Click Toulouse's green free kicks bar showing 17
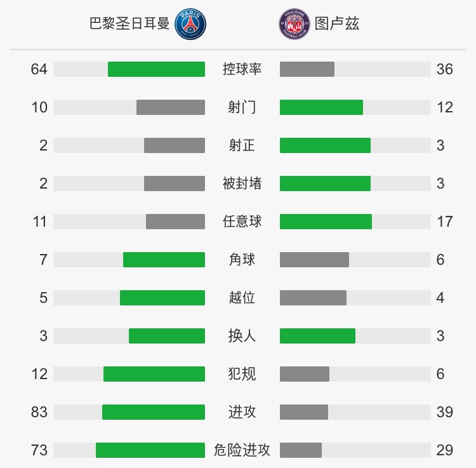 pyautogui.click(x=326, y=222)
